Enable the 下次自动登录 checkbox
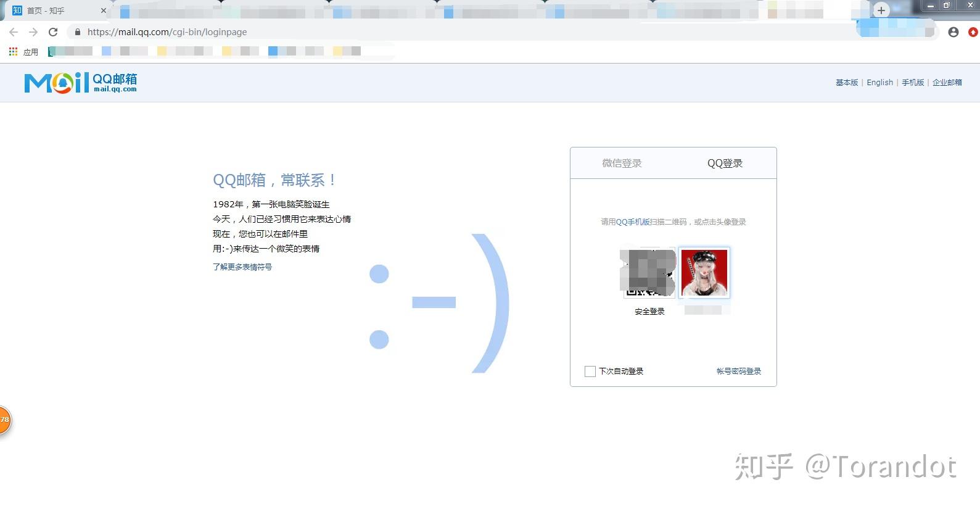Image resolution: width=980 pixels, height=506 pixels. coord(590,371)
